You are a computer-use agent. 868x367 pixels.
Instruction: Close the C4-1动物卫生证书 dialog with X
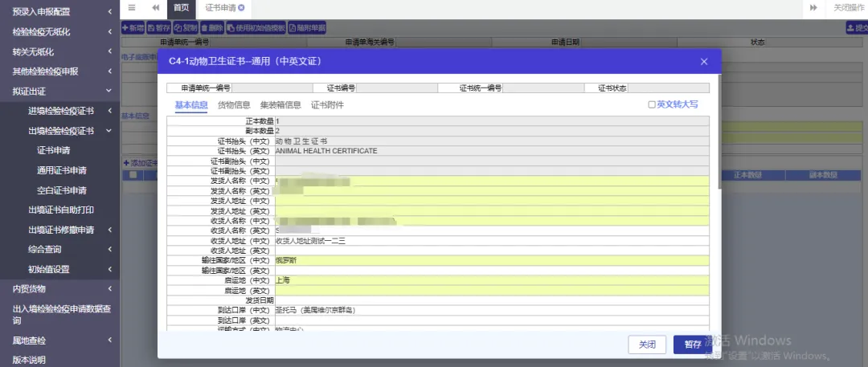click(703, 62)
